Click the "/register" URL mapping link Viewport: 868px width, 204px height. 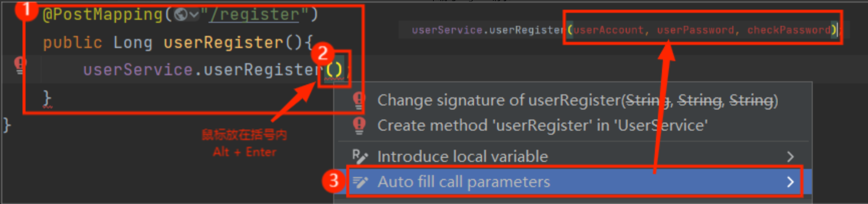click(x=254, y=15)
